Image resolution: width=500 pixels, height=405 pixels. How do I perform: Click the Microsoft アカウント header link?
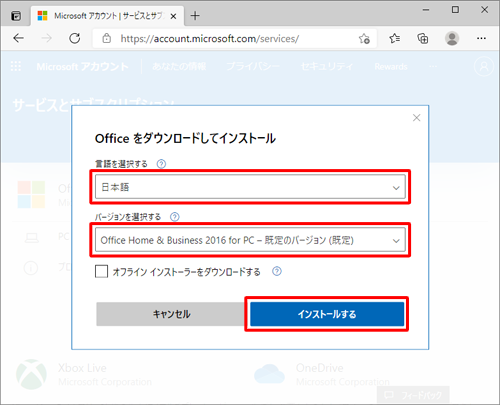[82, 67]
